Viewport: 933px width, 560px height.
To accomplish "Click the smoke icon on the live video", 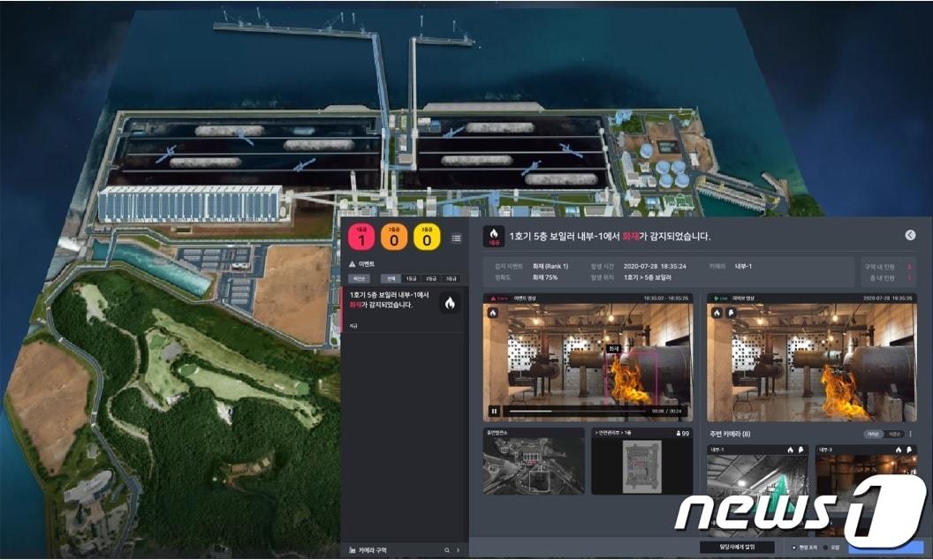I will point(731,313).
